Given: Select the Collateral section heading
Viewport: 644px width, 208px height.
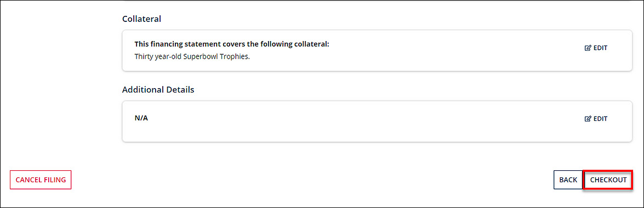Looking at the screenshot, I should 142,19.
